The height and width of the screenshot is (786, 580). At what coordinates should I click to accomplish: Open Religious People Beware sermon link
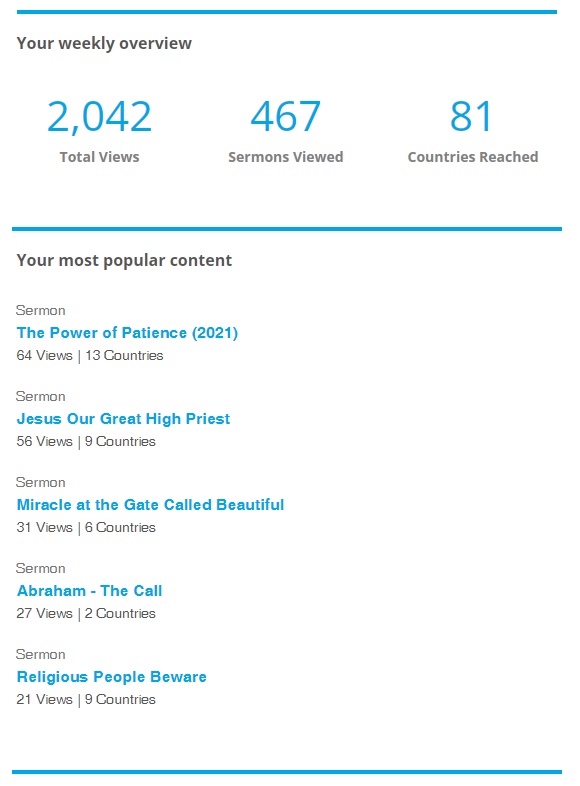[111, 677]
